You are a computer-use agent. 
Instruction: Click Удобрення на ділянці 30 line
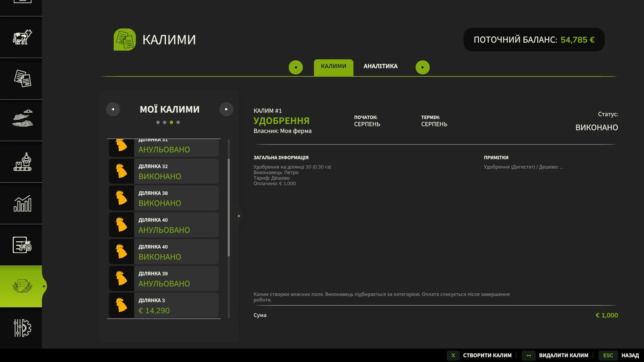click(292, 167)
